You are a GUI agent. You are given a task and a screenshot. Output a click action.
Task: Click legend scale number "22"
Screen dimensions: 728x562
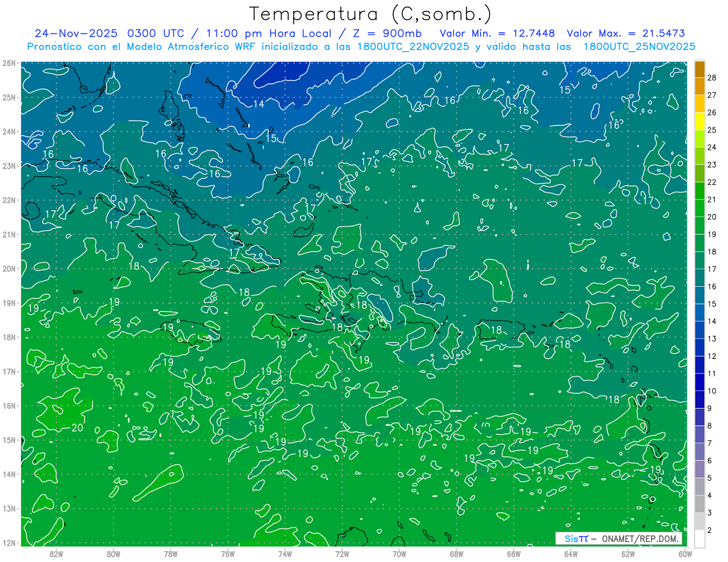click(712, 181)
